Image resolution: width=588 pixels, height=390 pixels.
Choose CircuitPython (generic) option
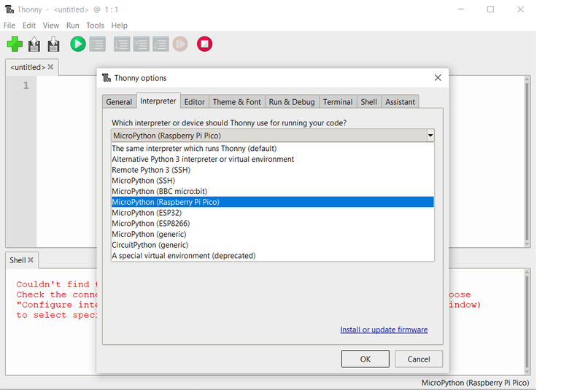point(273,245)
